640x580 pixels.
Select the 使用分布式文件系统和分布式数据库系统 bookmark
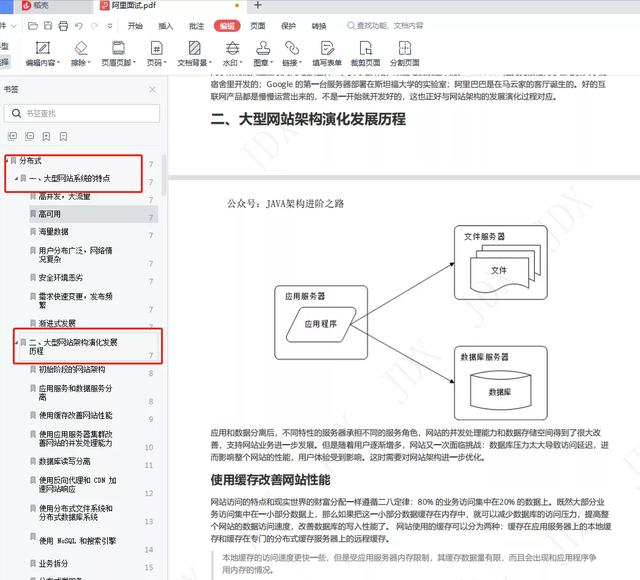pos(76,513)
